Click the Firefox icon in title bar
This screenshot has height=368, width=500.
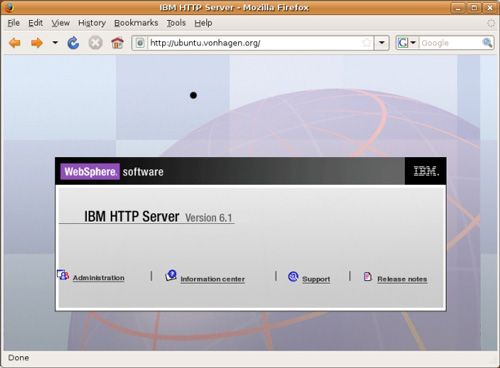(x=9, y=7)
